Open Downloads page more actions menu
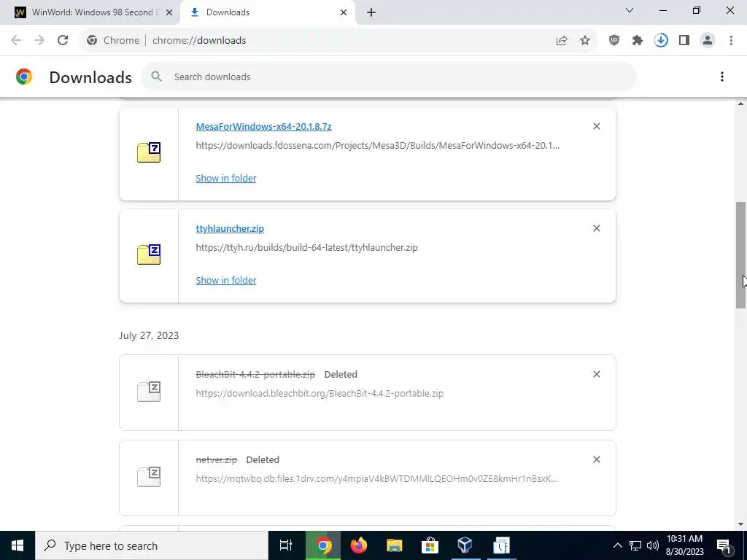Viewport: 747px width, 560px height. tap(721, 77)
